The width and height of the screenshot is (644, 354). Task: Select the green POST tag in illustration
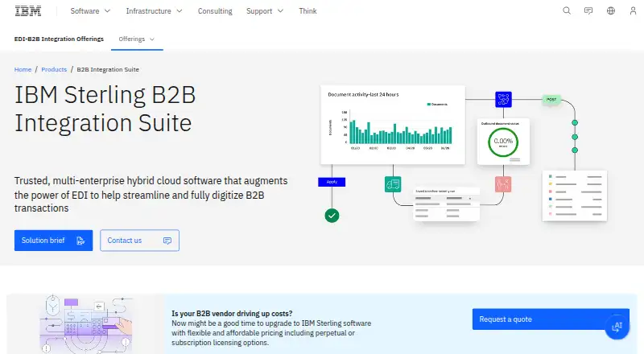click(551, 100)
